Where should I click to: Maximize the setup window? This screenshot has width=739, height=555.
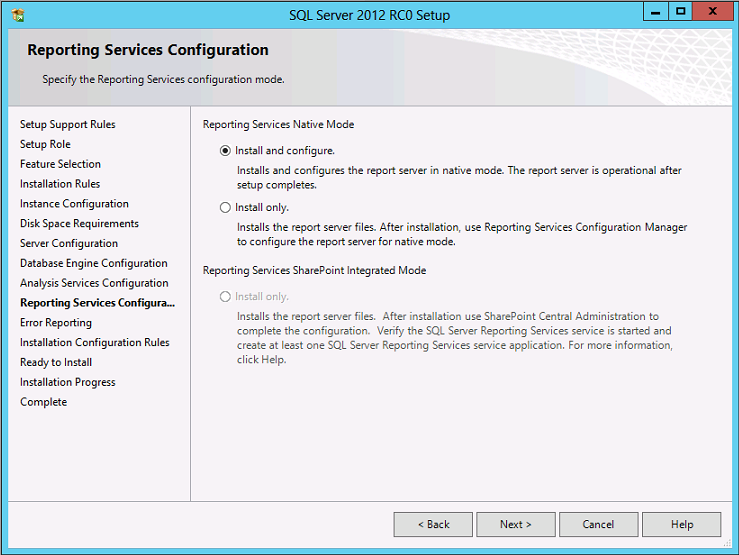click(x=680, y=11)
